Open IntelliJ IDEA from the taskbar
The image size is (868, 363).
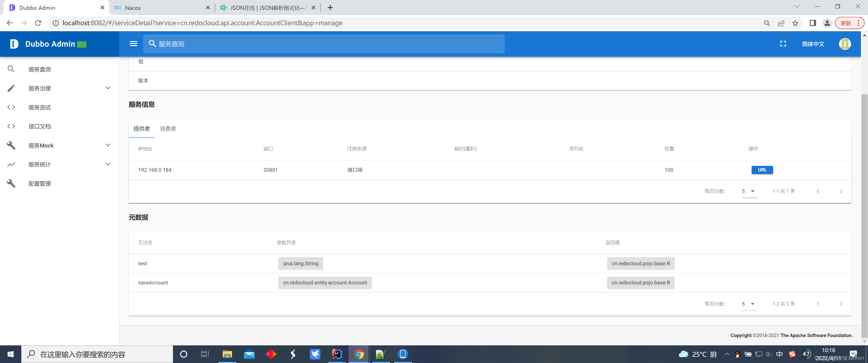tap(337, 354)
